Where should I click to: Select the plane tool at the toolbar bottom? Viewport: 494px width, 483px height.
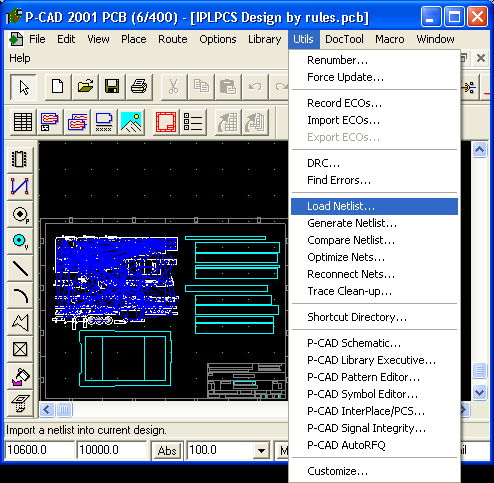(20, 403)
